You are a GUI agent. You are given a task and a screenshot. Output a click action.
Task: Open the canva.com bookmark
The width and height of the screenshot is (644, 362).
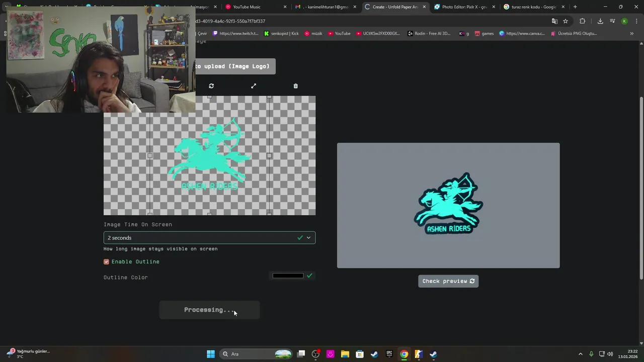[522, 34]
